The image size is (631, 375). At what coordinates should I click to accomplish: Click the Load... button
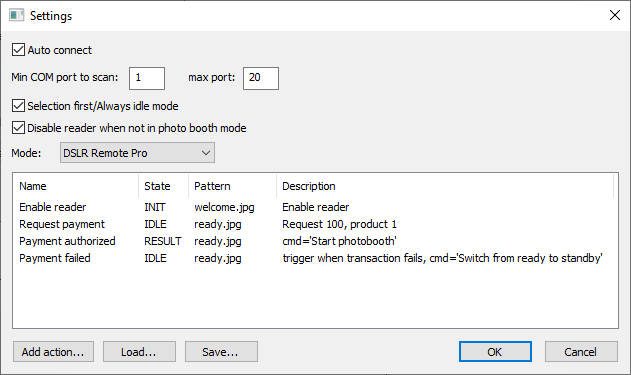click(x=139, y=352)
